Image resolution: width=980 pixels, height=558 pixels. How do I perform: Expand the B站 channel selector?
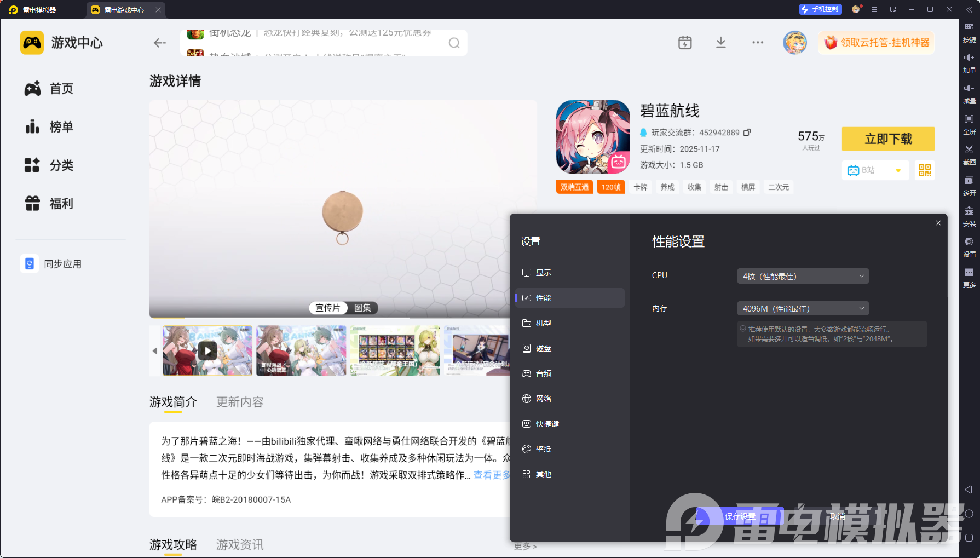(x=898, y=170)
